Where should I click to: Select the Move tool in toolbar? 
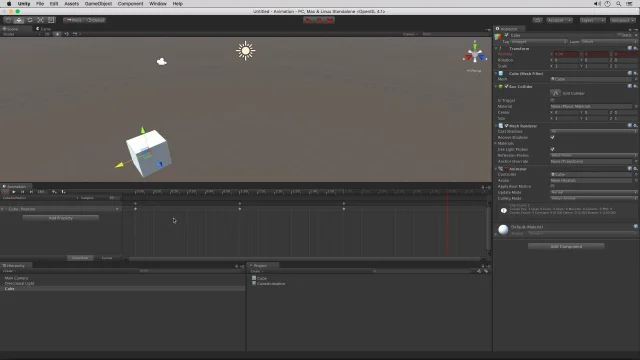pos(19,20)
